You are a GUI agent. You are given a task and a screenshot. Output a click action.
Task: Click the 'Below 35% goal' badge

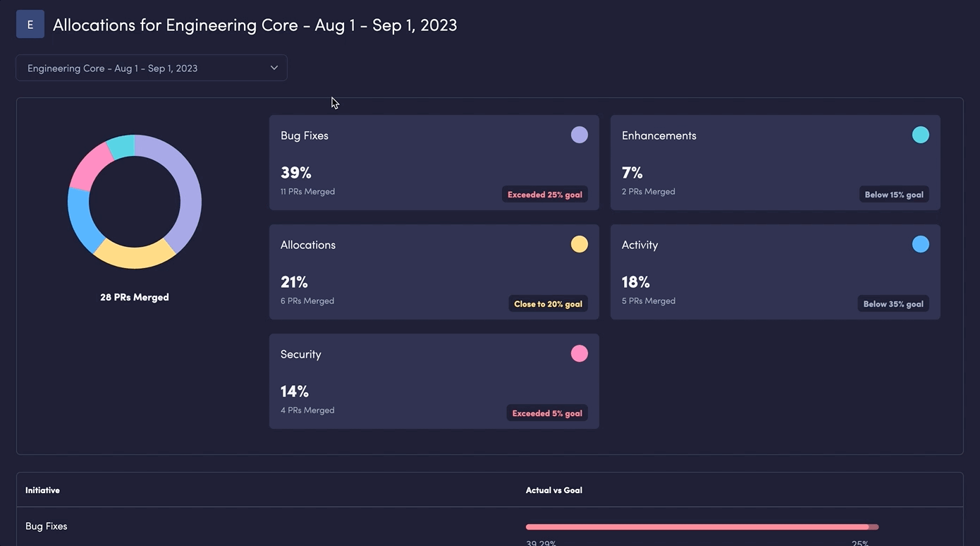tap(893, 303)
